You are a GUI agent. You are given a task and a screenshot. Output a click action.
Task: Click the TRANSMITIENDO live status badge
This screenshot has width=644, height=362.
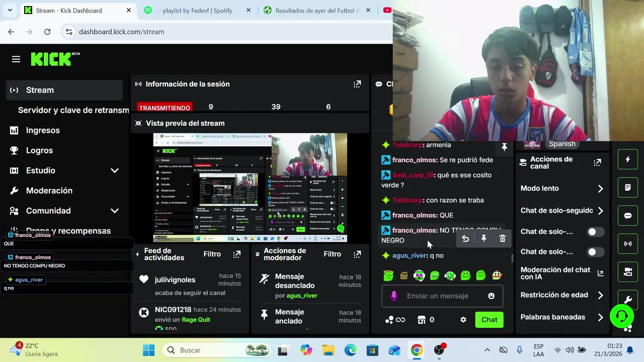point(165,108)
